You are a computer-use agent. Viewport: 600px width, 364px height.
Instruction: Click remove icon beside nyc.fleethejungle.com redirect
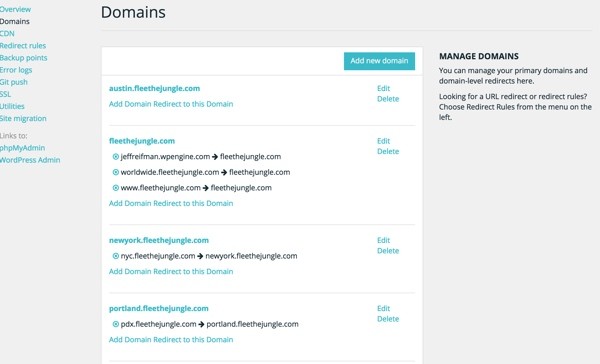tap(116, 256)
